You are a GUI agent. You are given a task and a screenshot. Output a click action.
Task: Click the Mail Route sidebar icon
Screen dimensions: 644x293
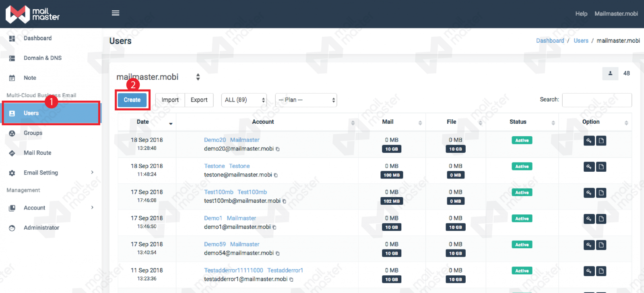(x=12, y=153)
